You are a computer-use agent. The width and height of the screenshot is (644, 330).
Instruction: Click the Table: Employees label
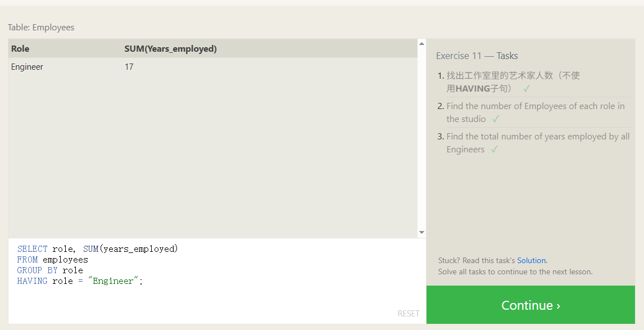(41, 28)
